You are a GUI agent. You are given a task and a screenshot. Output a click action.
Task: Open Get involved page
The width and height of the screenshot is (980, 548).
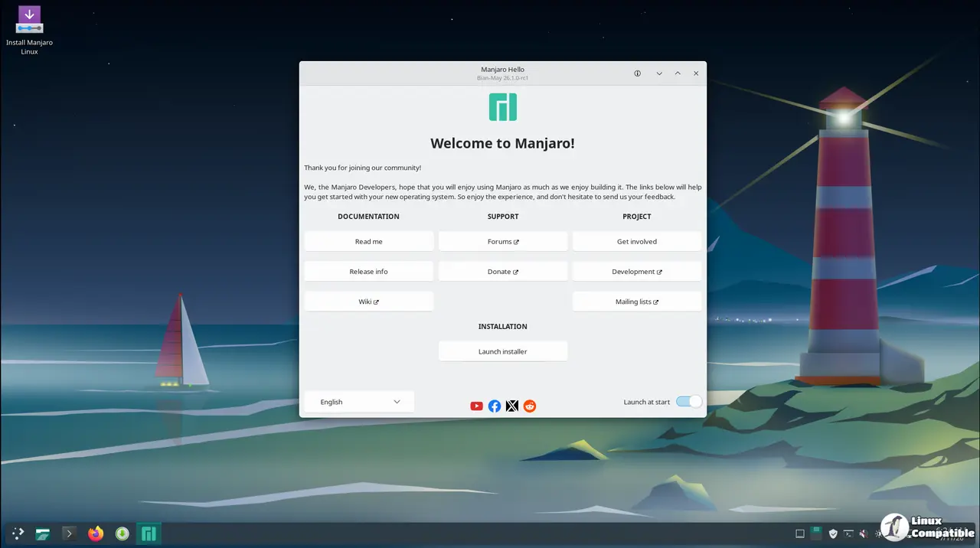coord(637,241)
